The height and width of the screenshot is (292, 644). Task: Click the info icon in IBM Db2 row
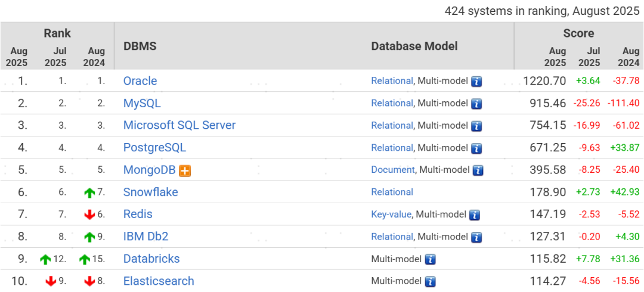tap(476, 237)
